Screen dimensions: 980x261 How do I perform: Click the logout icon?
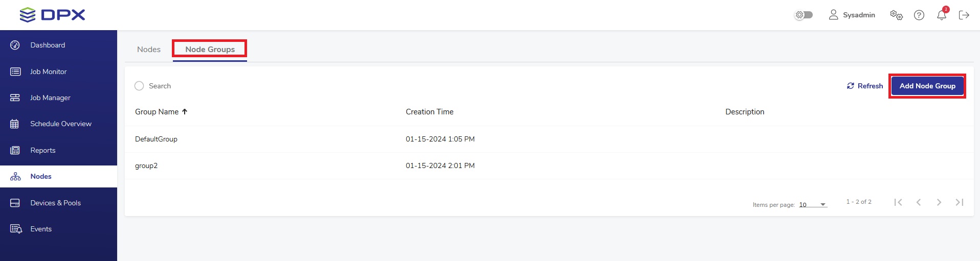964,15
